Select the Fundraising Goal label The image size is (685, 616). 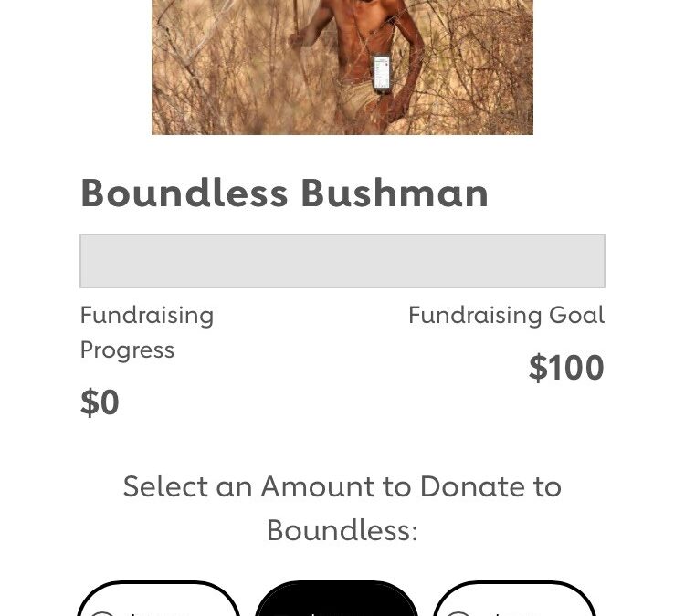click(506, 316)
